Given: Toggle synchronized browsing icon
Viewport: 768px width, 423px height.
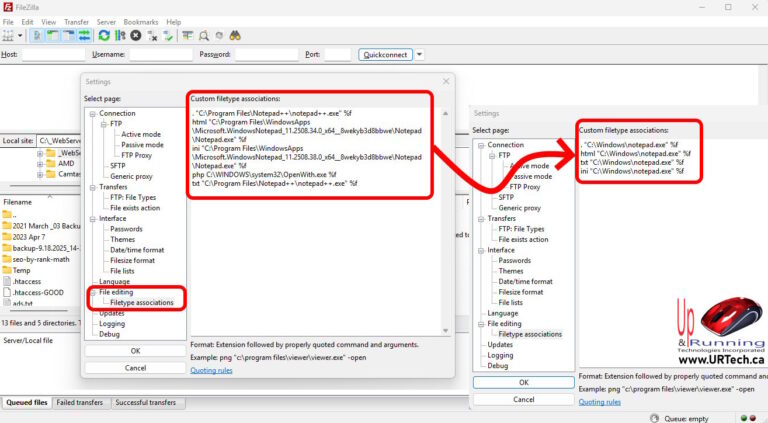Looking at the screenshot, I should (219, 35).
